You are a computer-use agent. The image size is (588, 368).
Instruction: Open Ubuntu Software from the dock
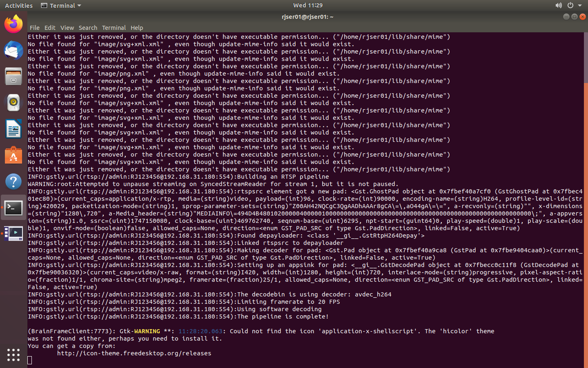pyautogui.click(x=13, y=155)
